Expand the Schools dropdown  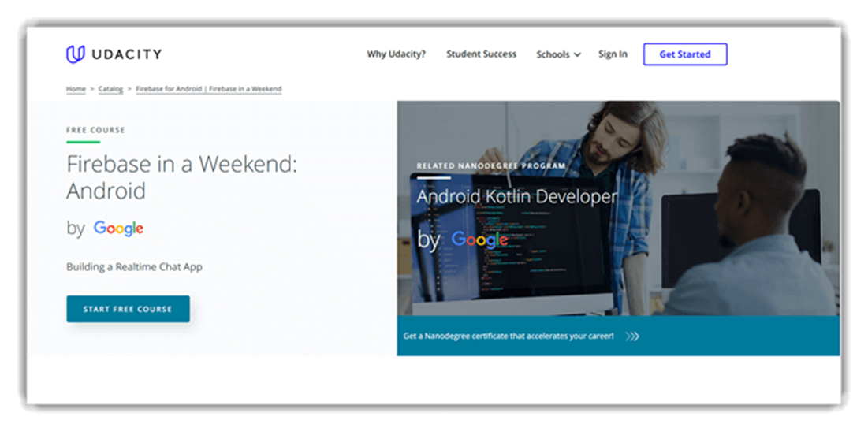558,54
